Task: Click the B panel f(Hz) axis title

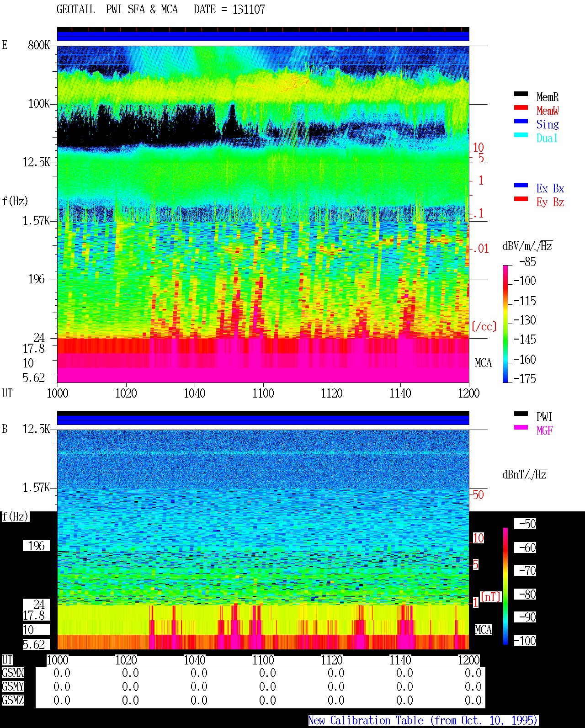Action: [15, 517]
